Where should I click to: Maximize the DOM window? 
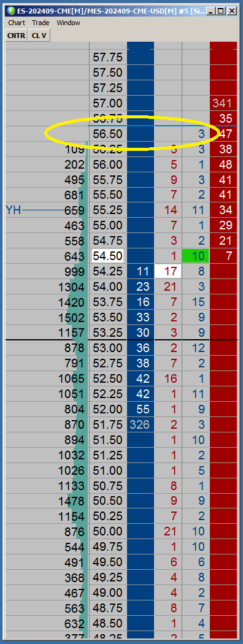[221, 12]
